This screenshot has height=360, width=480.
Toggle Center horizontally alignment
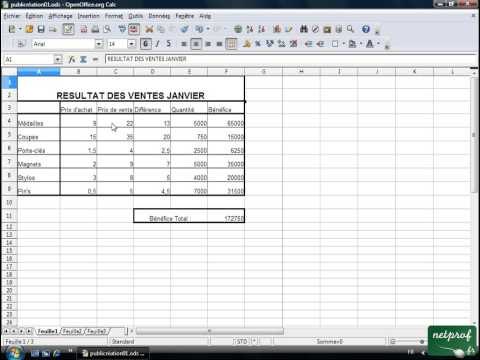click(196, 44)
